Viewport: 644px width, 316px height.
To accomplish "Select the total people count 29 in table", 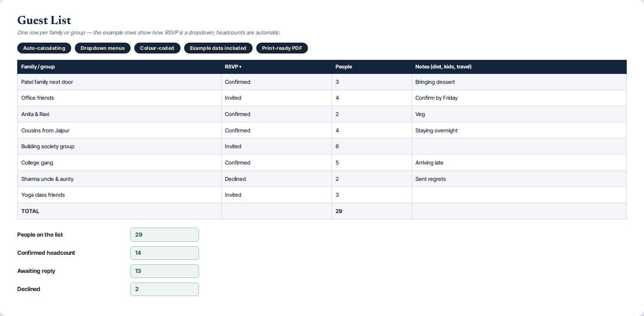I will [x=372, y=211].
